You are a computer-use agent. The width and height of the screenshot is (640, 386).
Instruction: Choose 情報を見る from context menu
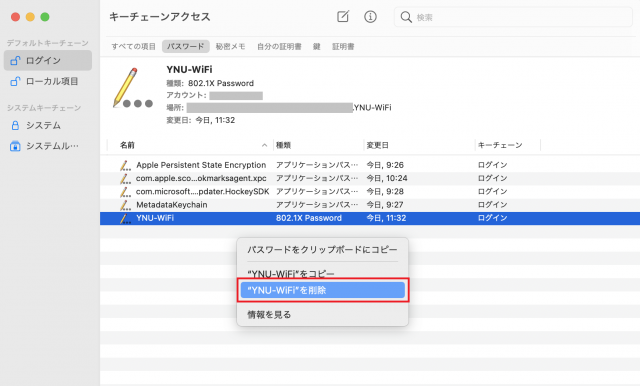tap(322, 315)
